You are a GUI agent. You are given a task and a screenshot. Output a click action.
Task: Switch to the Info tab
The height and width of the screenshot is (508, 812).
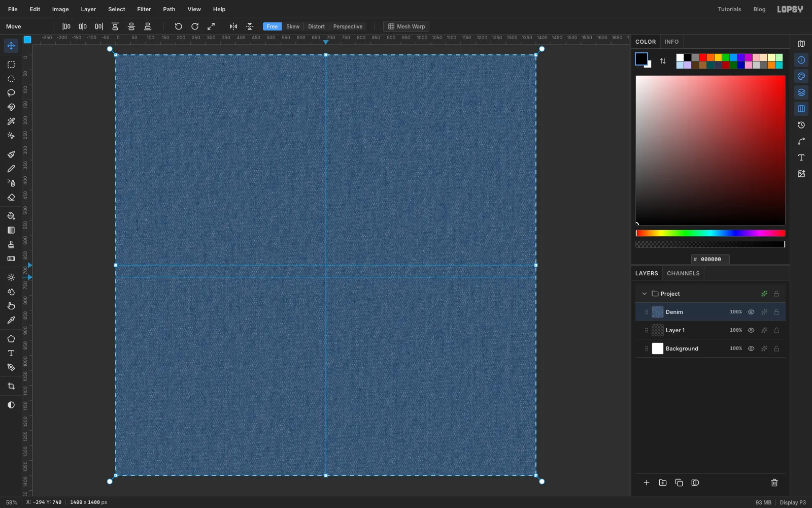point(671,42)
